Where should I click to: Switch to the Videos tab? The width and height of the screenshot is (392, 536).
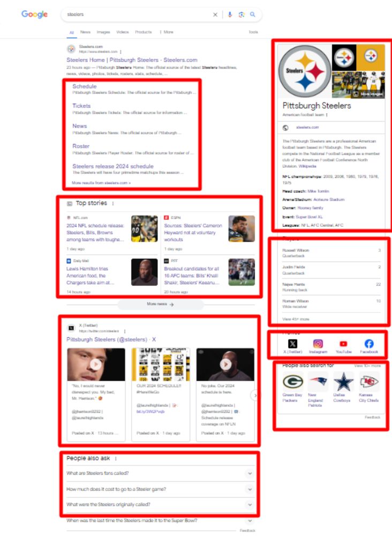[123, 32]
